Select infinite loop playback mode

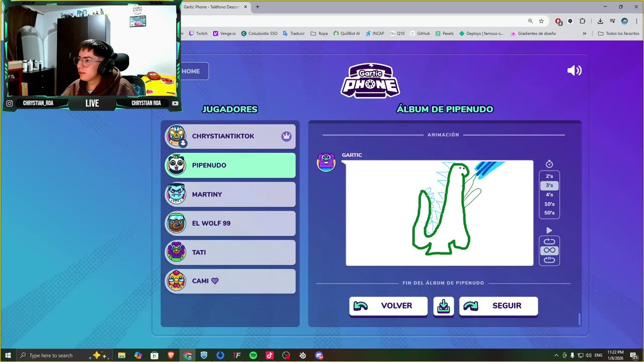pos(549,250)
